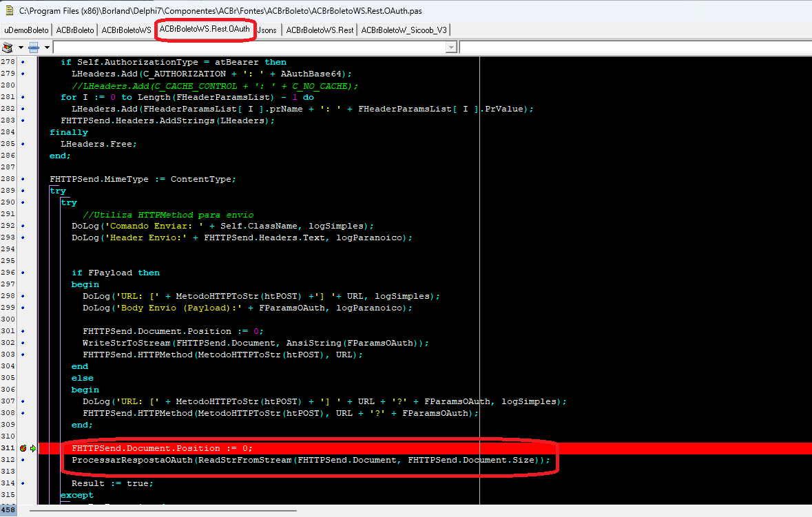Click 'if FPayload then' on line 296

(116, 273)
